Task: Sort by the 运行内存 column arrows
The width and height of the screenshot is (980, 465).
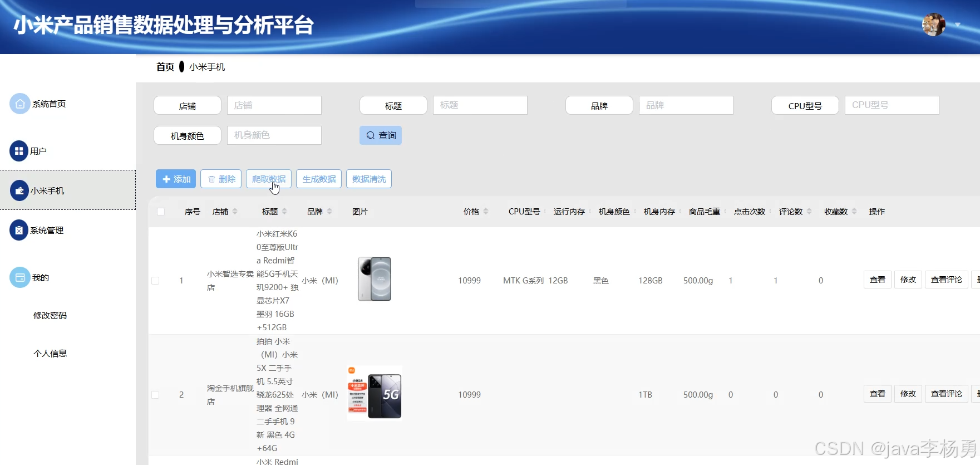Action: point(590,212)
